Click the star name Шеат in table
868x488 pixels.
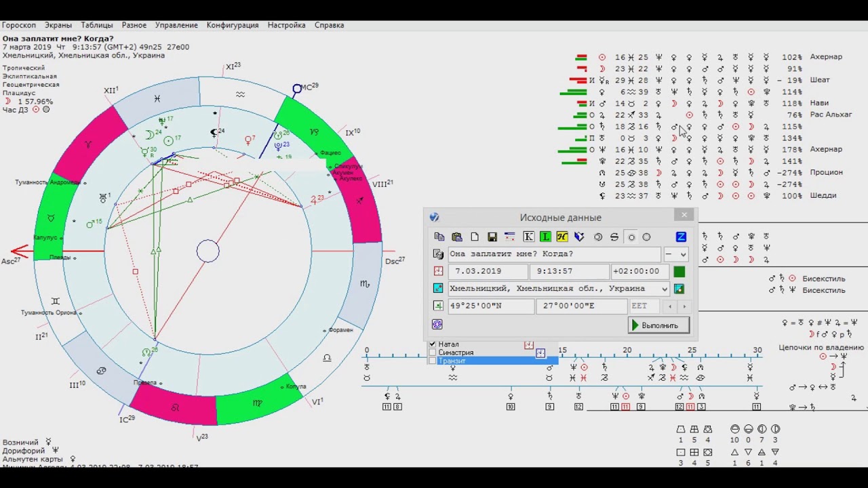820,80
